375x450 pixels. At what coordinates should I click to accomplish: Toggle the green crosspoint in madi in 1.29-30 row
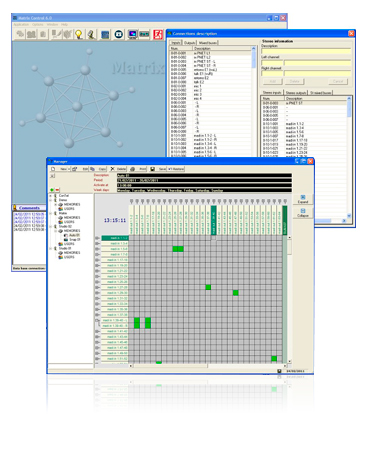click(x=235, y=293)
